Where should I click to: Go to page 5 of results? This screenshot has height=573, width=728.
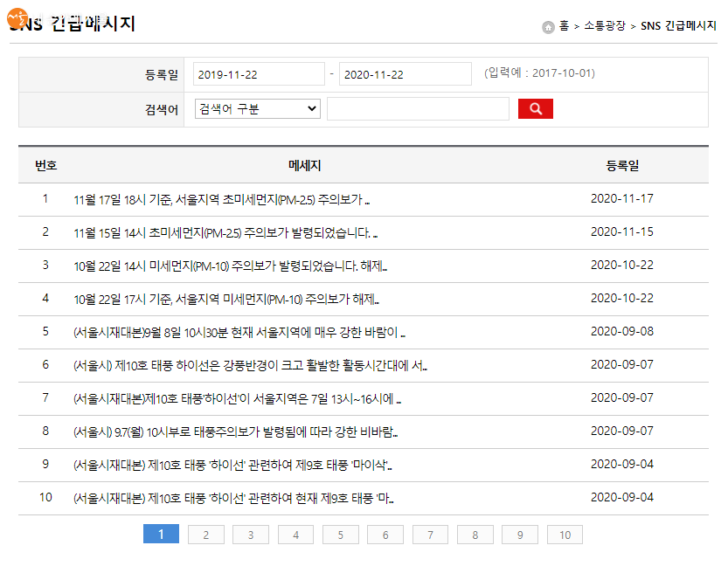point(340,535)
